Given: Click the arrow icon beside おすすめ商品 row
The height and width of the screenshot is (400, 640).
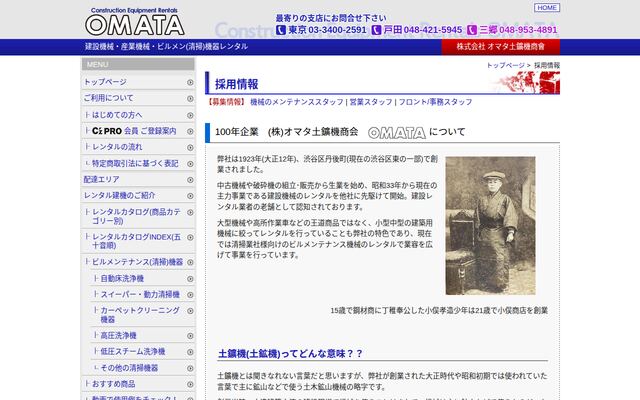Looking at the screenshot, I should tap(190, 384).
